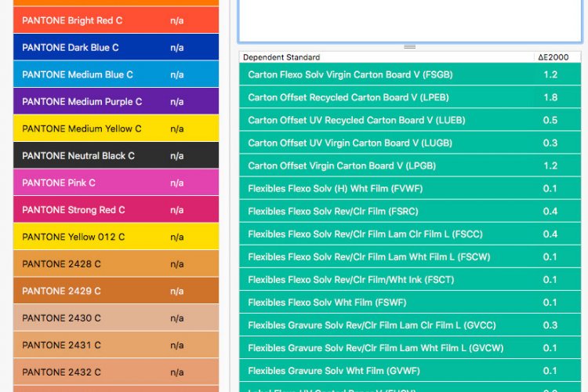Select Flexibles Gravure Solv Wht Film (GVWF) row

click(x=410, y=371)
